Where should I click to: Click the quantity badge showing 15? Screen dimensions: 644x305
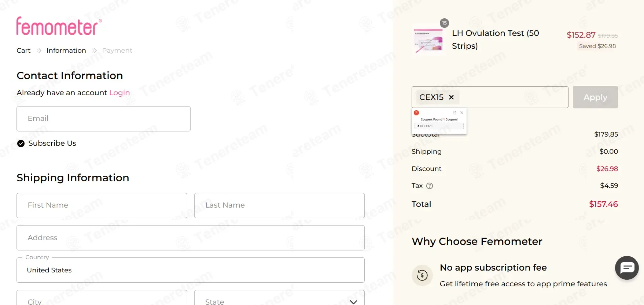coord(444,23)
